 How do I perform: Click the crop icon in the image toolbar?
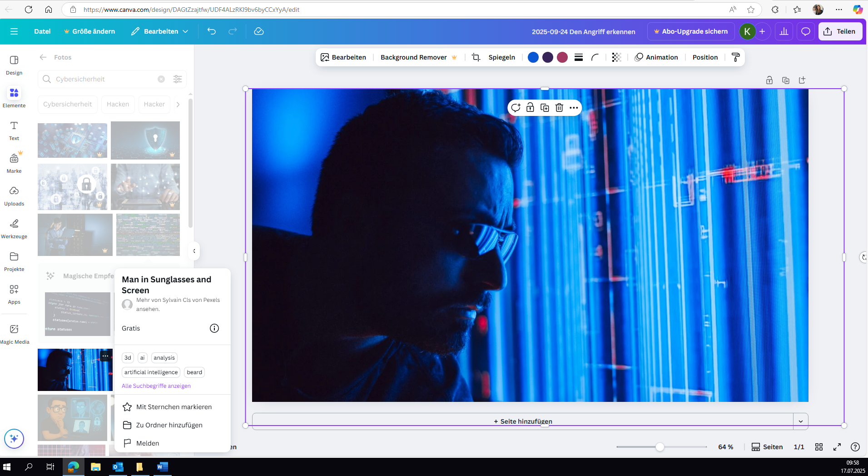(x=476, y=57)
